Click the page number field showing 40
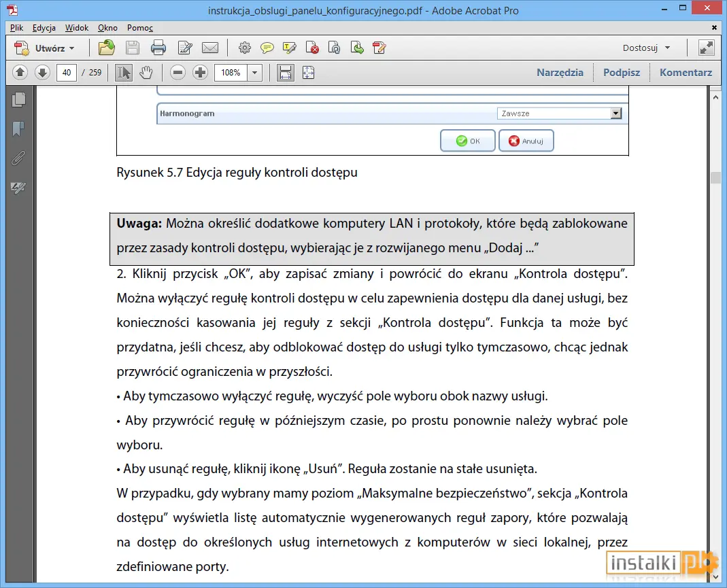The width and height of the screenshot is (727, 588). pyautogui.click(x=66, y=72)
